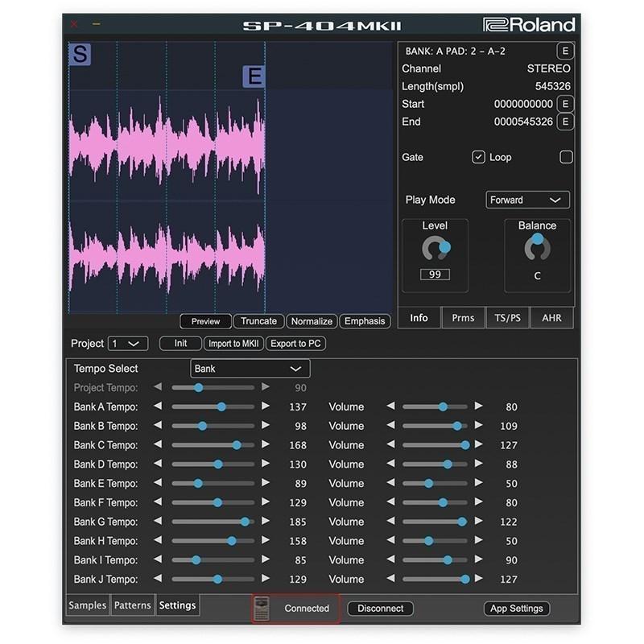
Task: Click the E button next to pad name
Action: 565,52
